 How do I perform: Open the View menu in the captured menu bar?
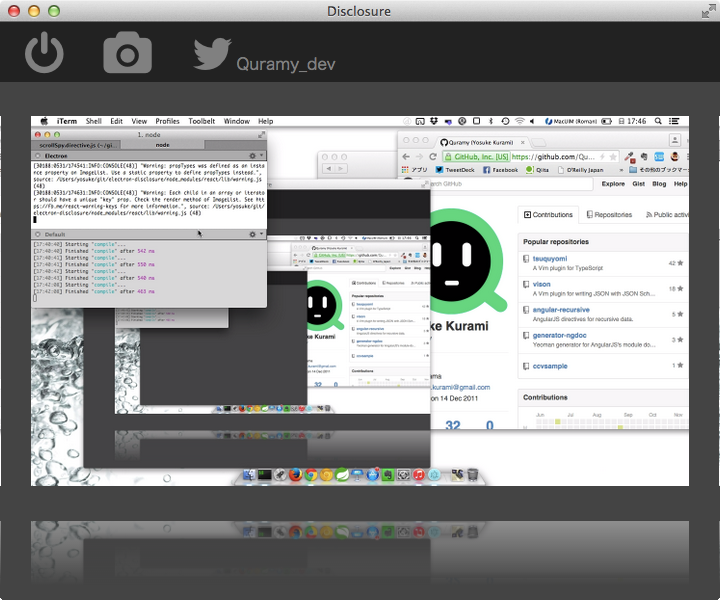[x=139, y=121]
